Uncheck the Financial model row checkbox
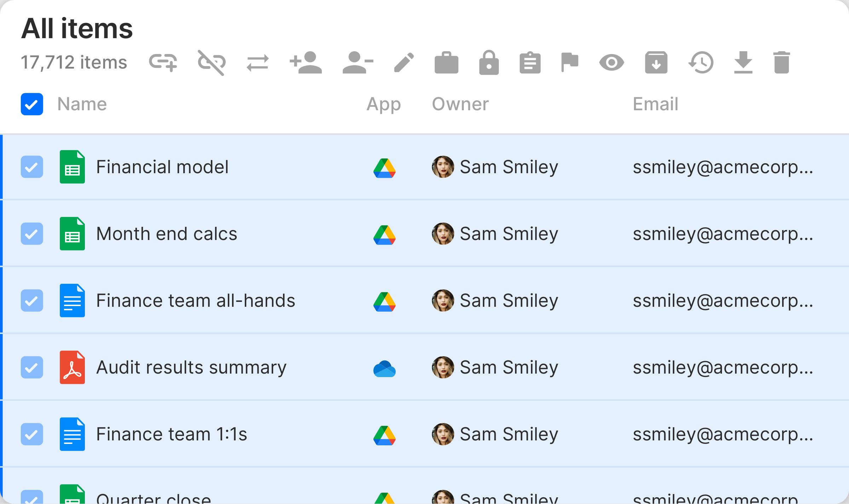 [x=32, y=167]
